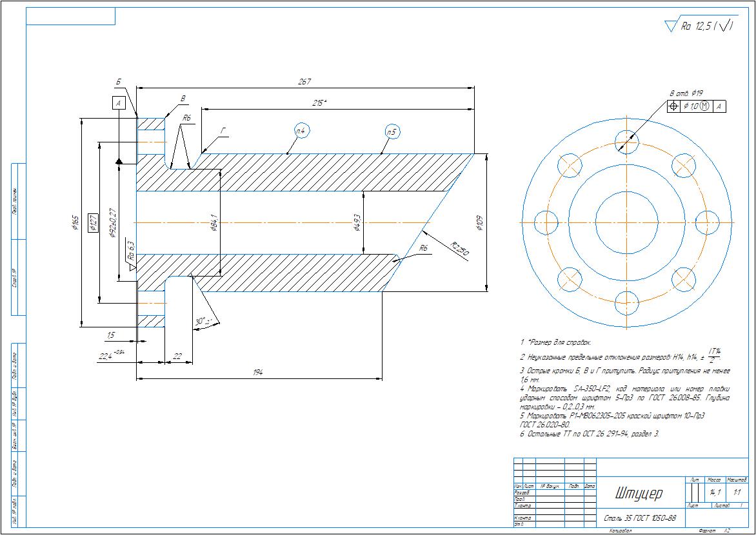
Task: Select the radius label R2,50
Action: click(x=459, y=249)
